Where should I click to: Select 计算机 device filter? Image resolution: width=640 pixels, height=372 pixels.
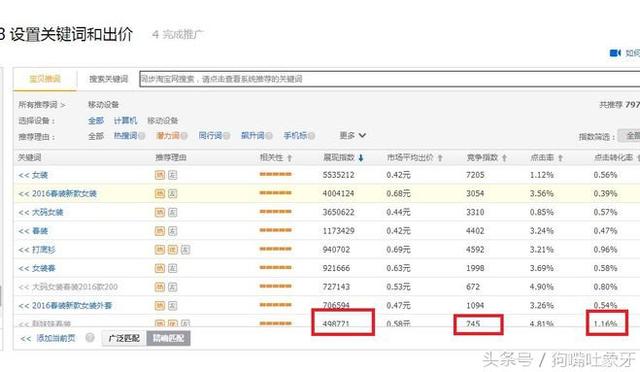pyautogui.click(x=125, y=121)
